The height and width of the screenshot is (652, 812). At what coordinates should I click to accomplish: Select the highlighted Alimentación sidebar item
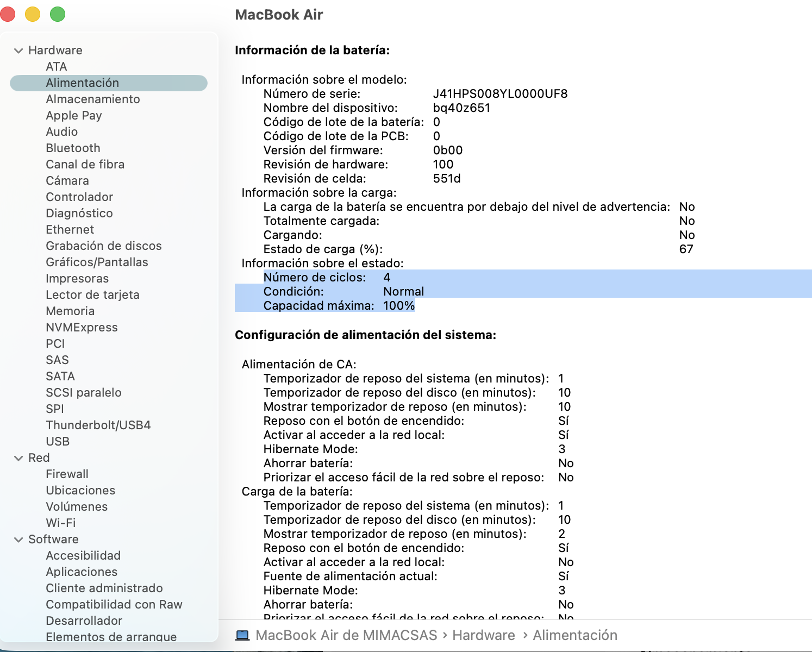(x=109, y=83)
